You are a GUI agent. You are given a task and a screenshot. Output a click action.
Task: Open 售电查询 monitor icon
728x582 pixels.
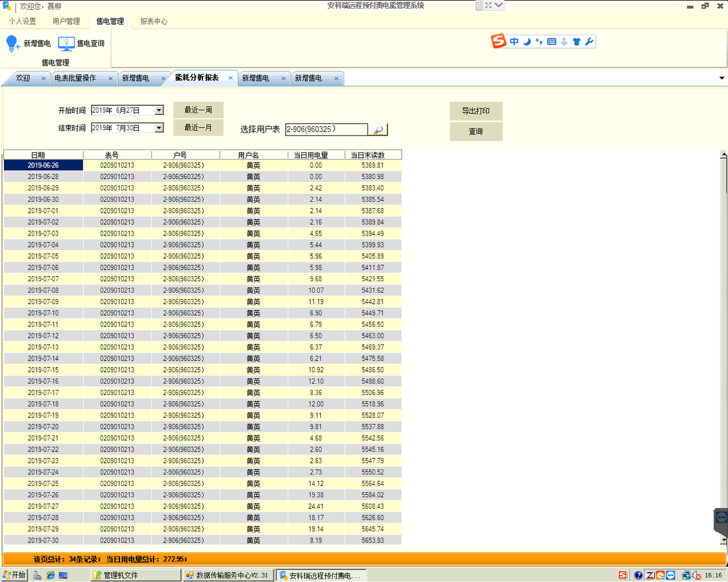(66, 43)
